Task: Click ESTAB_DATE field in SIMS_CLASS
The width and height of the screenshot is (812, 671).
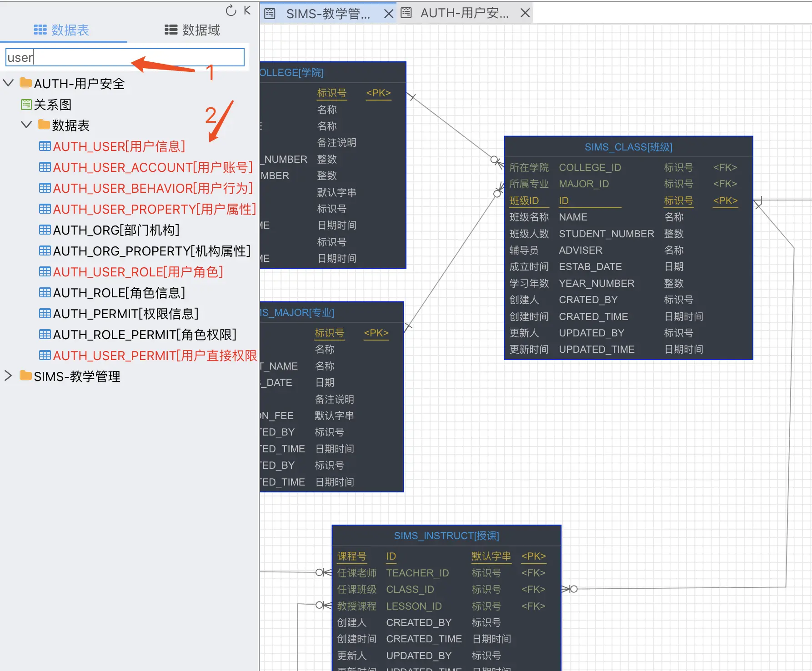Action: pyautogui.click(x=590, y=266)
